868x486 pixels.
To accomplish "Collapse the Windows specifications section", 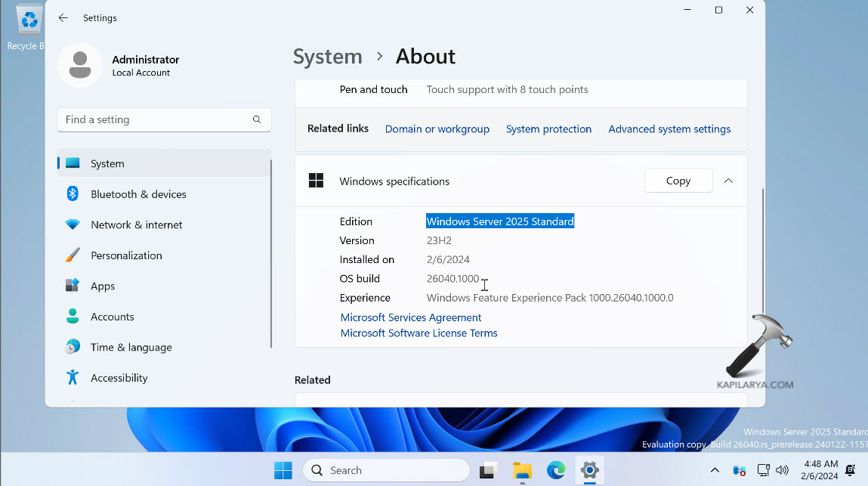I will coord(728,181).
